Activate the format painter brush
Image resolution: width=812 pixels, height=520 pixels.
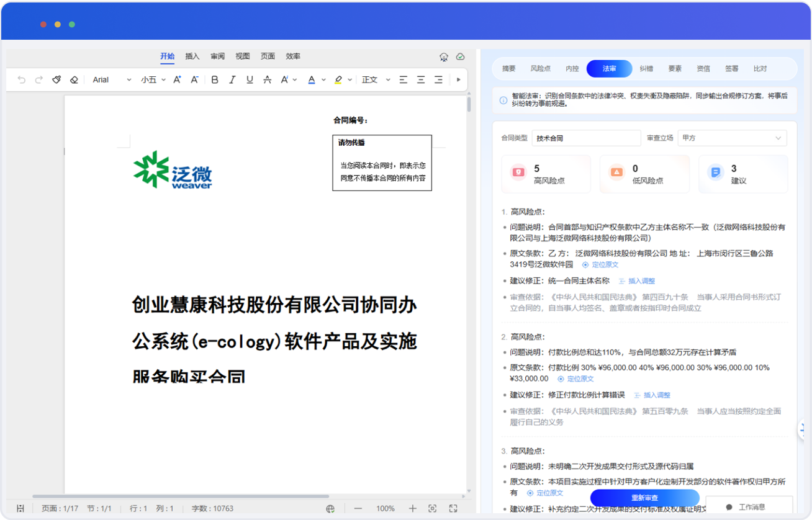click(56, 79)
